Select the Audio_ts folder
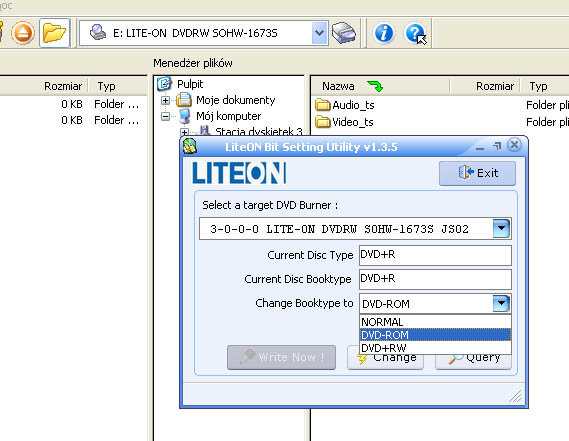The height and width of the screenshot is (441, 569). tap(353, 105)
